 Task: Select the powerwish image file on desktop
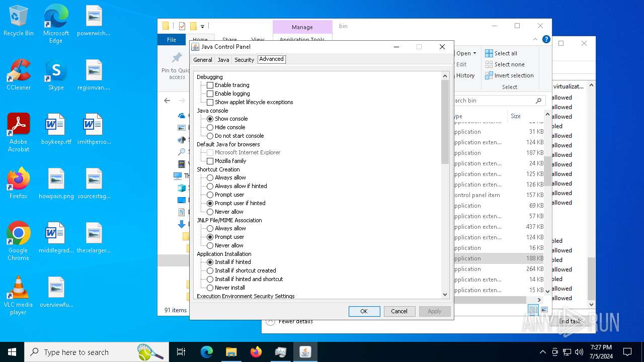[94, 21]
